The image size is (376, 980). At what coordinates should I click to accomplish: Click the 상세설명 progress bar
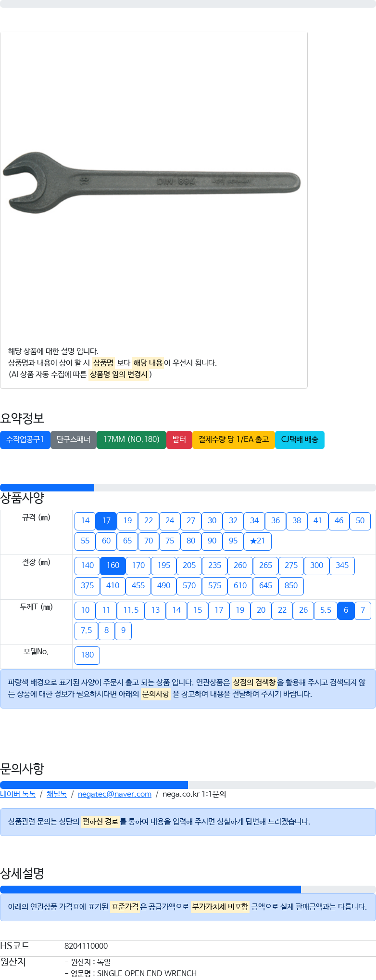point(150,890)
